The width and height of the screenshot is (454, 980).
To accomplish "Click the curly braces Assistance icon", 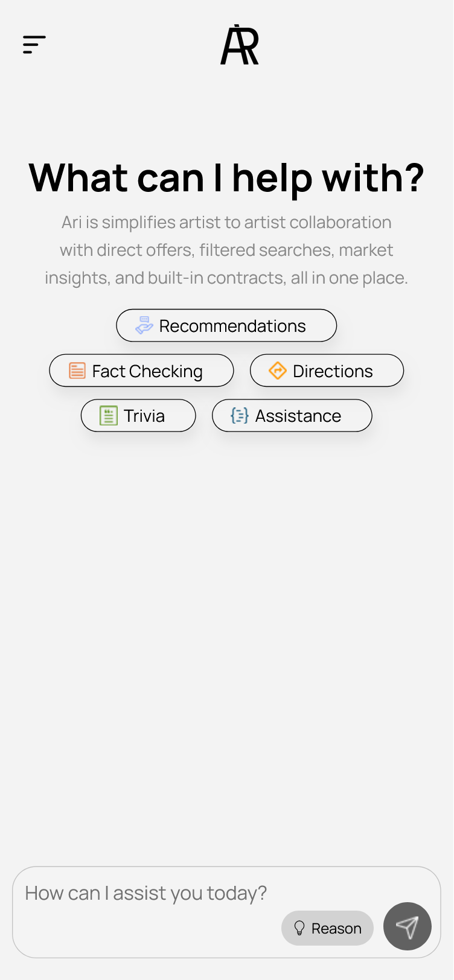I will [240, 415].
